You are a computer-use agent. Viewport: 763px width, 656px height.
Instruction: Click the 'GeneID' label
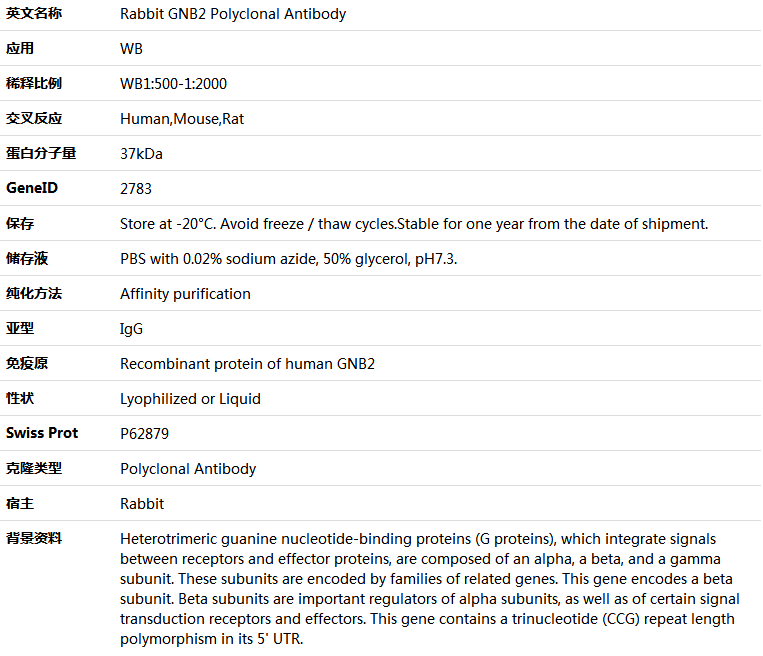[x=32, y=189]
